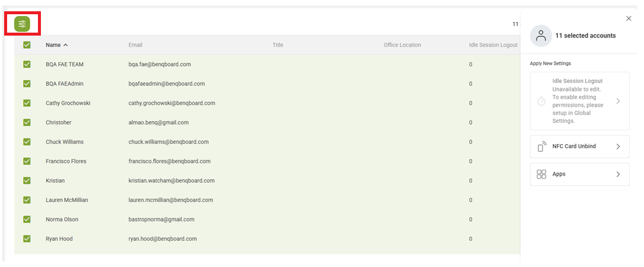Click the NFC card icon
The image size is (644, 267).
(x=541, y=147)
